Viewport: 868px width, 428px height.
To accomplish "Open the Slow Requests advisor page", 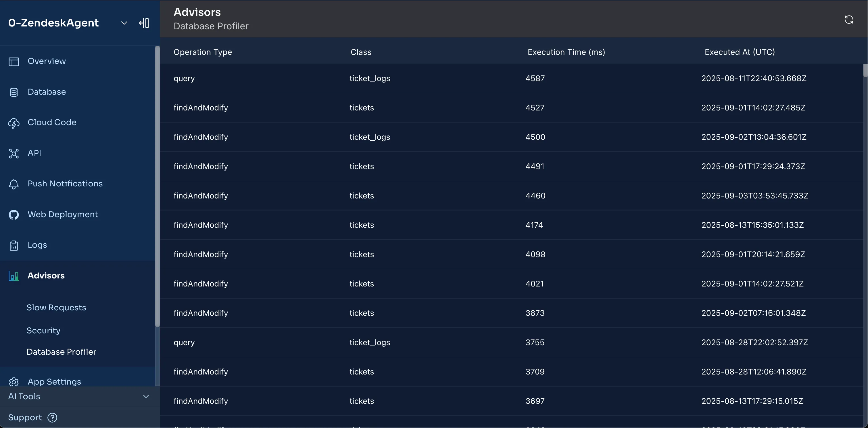I will point(56,307).
